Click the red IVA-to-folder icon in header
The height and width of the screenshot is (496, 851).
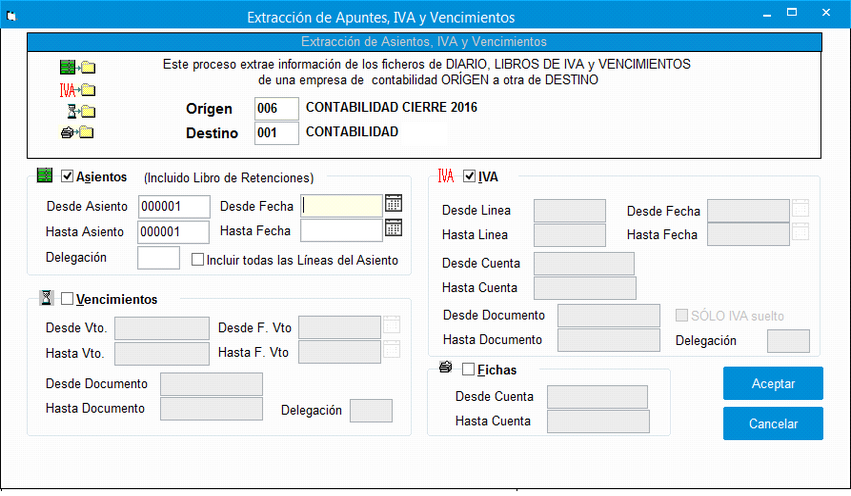78,90
